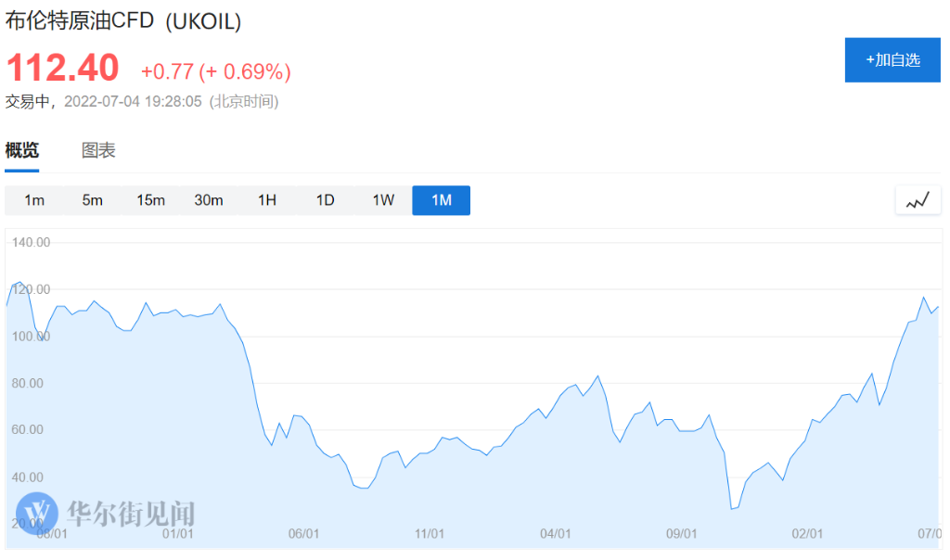This screenshot has width=950, height=560.
Task: Select the 5m timeframe
Action: [x=92, y=200]
